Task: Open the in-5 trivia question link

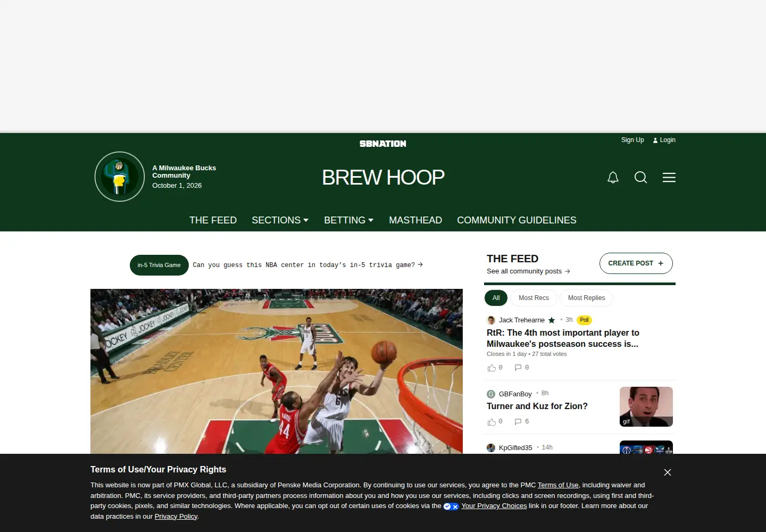Action: pyautogui.click(x=307, y=265)
